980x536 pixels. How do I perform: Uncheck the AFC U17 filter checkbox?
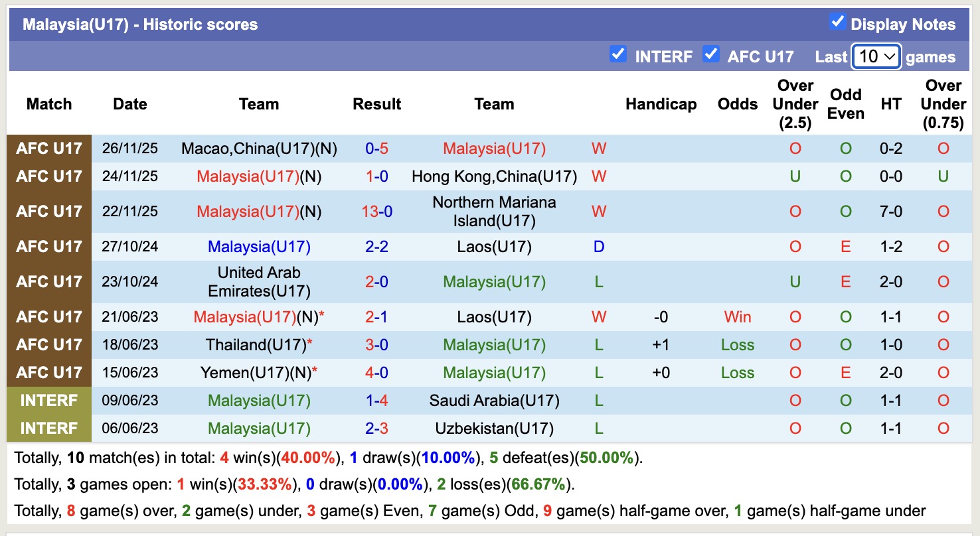point(711,54)
